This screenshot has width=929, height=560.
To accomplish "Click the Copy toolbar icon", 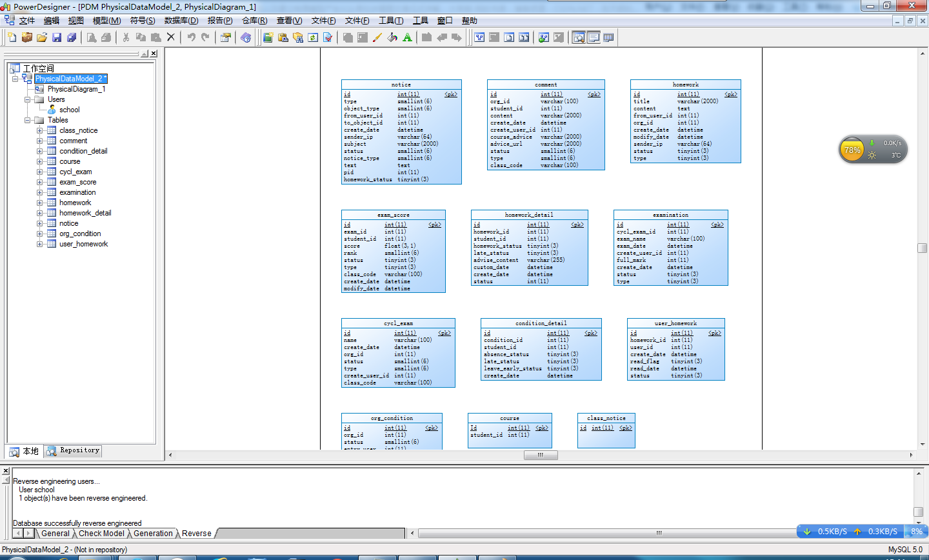I will (x=141, y=37).
